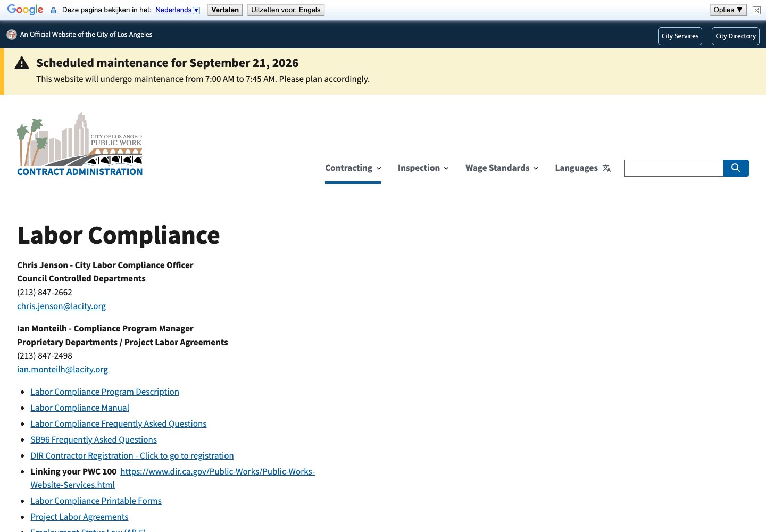Screen dimensions: 766x532
Task: Click the City of Los Angeles seal icon
Action: (12, 35)
